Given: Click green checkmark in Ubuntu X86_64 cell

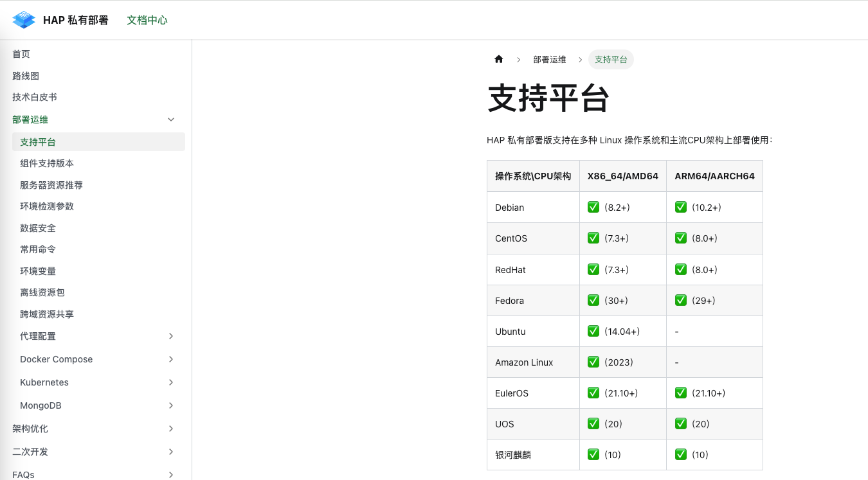Looking at the screenshot, I should coord(593,332).
